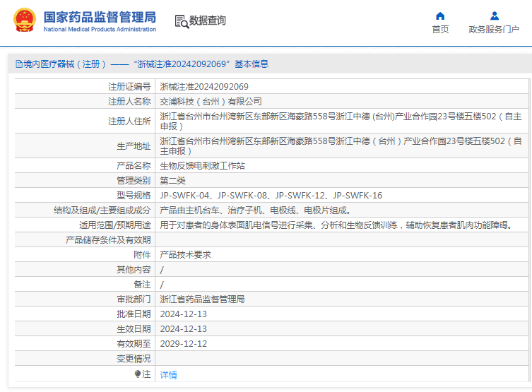Select product name 生物反馈电刺激工作站
The height and width of the screenshot is (392, 532).
click(202, 166)
